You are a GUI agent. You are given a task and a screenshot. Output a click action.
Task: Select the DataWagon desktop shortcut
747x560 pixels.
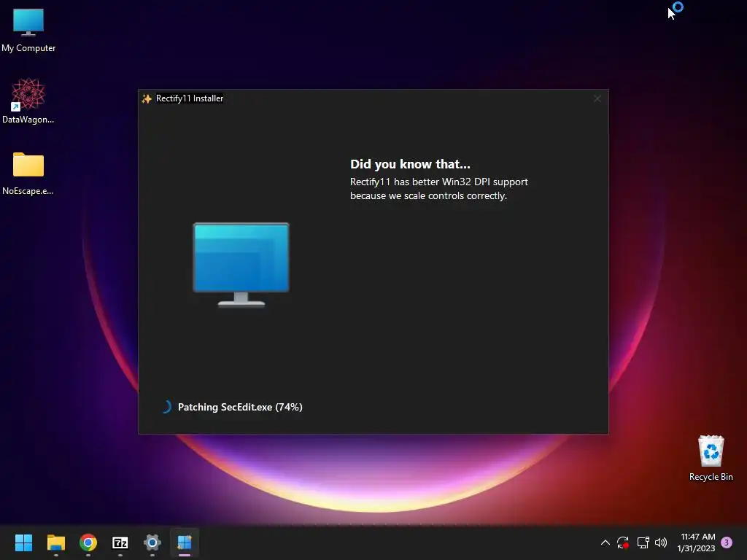28,101
